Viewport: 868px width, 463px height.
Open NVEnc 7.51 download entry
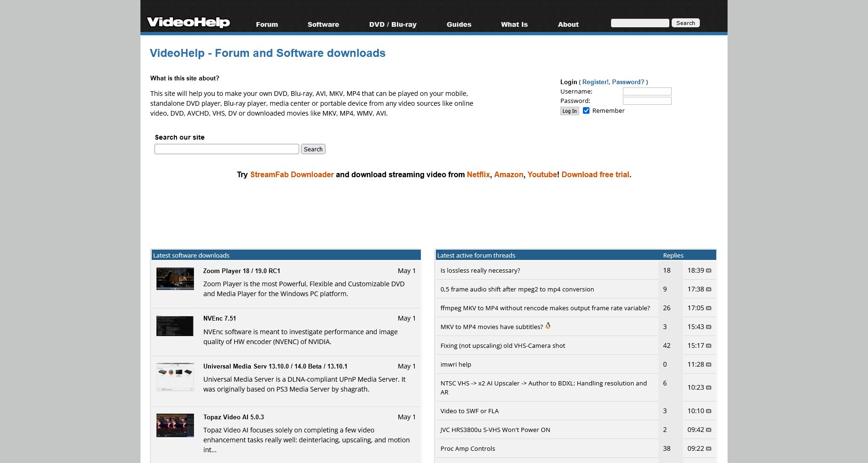[x=219, y=319]
